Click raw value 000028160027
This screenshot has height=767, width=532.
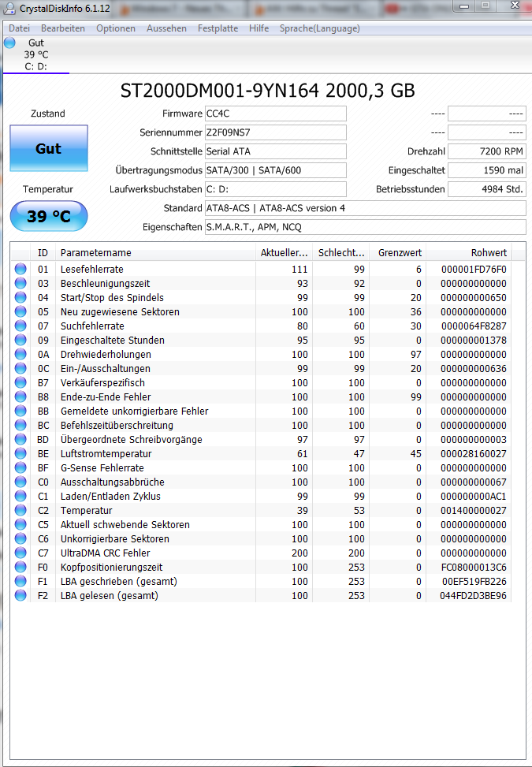click(x=474, y=453)
